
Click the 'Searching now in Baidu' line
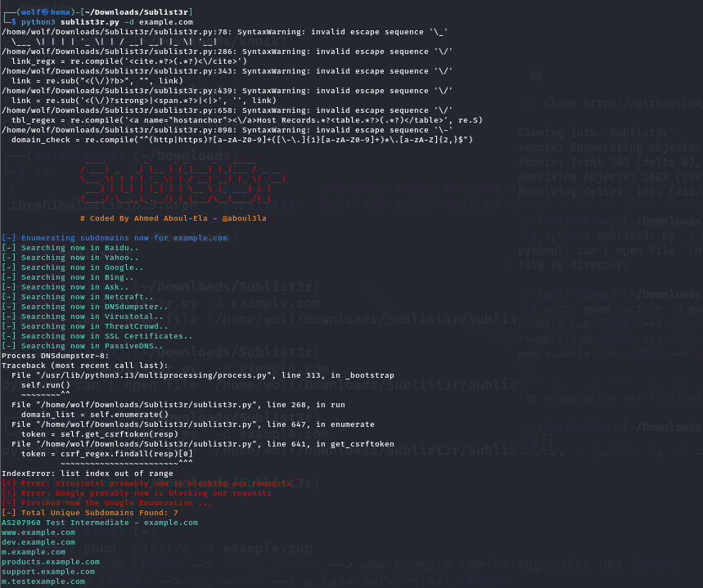[70, 248]
